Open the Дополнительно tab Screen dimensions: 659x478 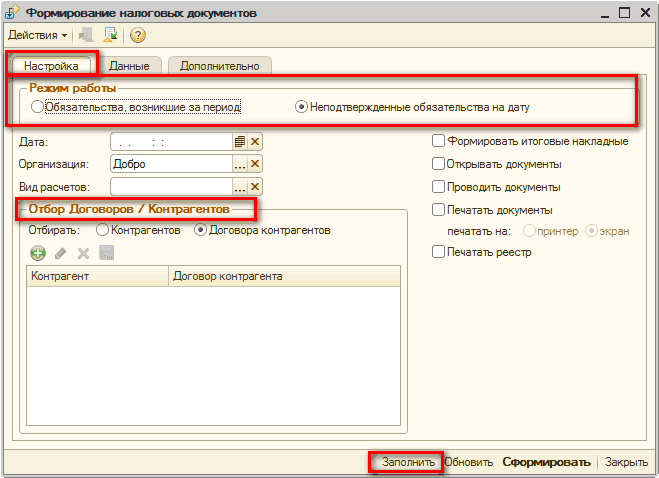tap(219, 66)
